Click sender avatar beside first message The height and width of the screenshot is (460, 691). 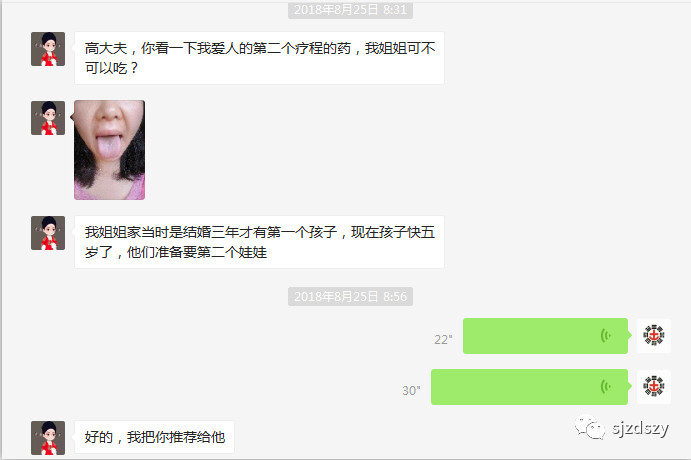[x=48, y=49]
